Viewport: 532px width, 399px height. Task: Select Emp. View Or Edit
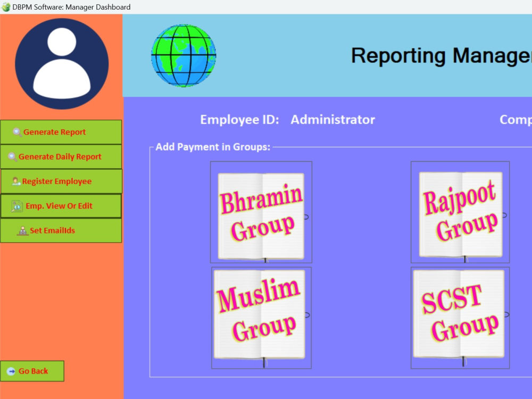[61, 206]
